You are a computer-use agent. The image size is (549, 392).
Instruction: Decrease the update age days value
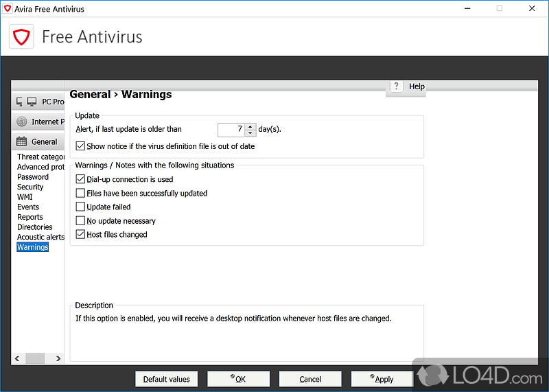point(250,132)
